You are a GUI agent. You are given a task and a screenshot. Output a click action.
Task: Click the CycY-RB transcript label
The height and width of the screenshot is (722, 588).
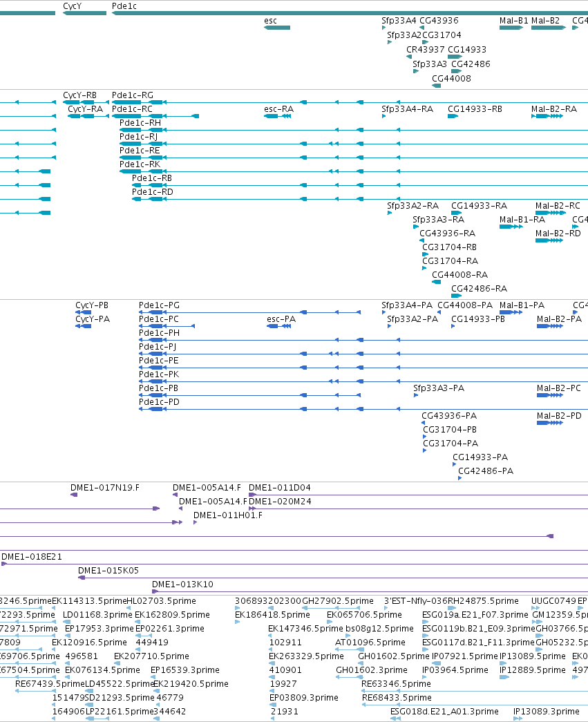click(79, 95)
